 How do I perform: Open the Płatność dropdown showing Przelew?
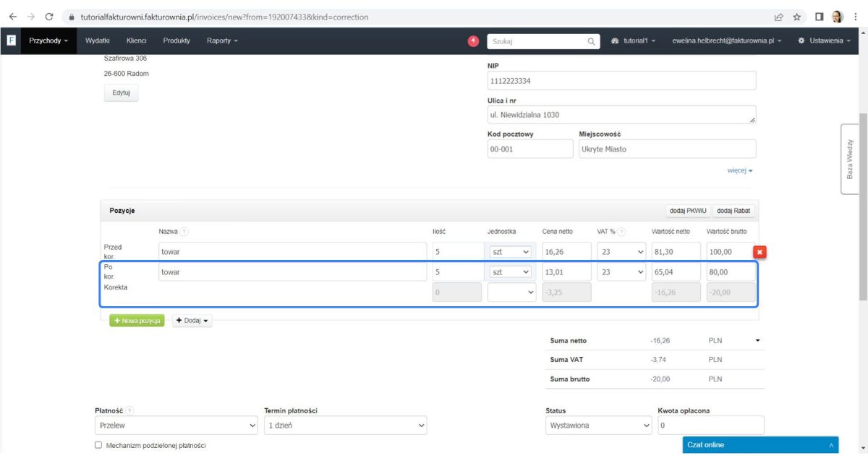pos(177,426)
